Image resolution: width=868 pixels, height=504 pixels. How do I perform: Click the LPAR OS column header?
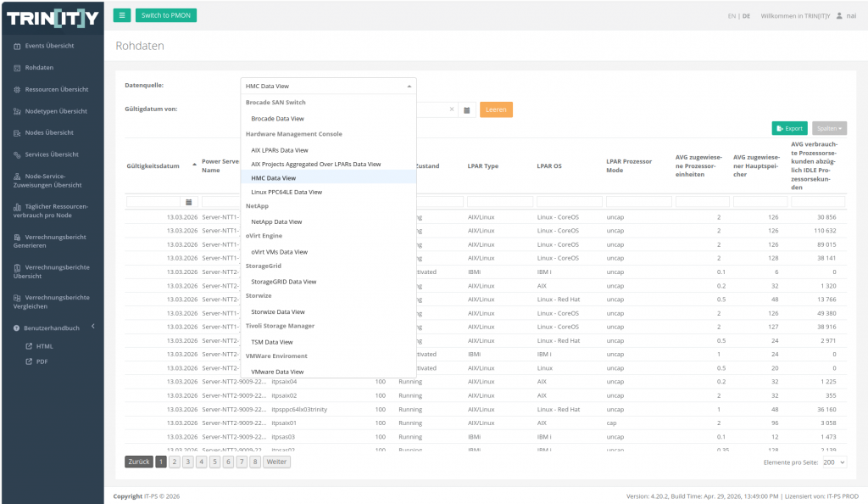point(549,165)
